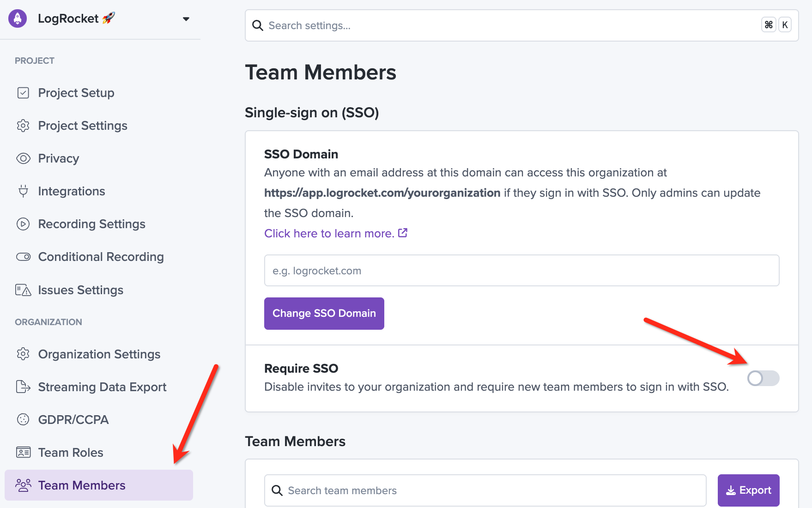Click the Recording Settings play icon
The height and width of the screenshot is (508, 812).
tap(23, 224)
